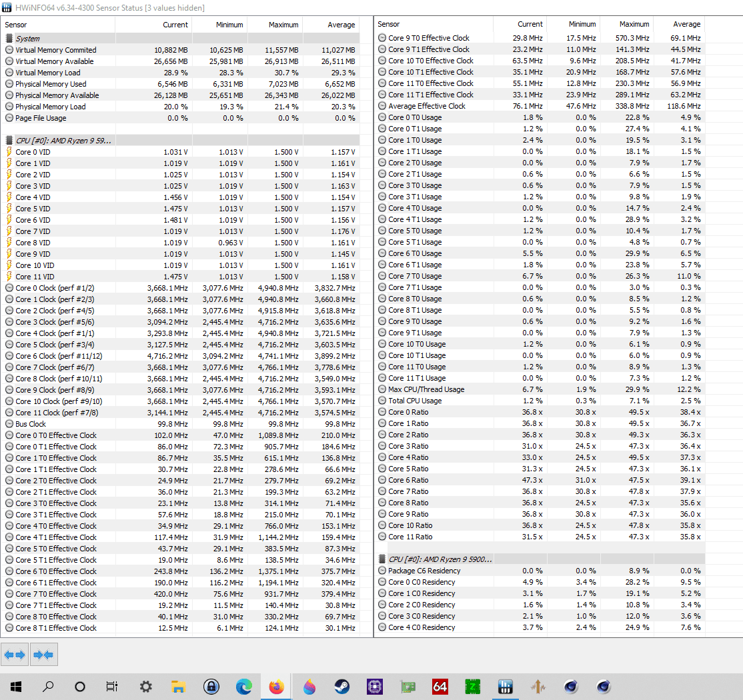Image resolution: width=743 pixels, height=700 pixels.
Task: Open the AIDA64 taskbar icon
Action: click(440, 686)
